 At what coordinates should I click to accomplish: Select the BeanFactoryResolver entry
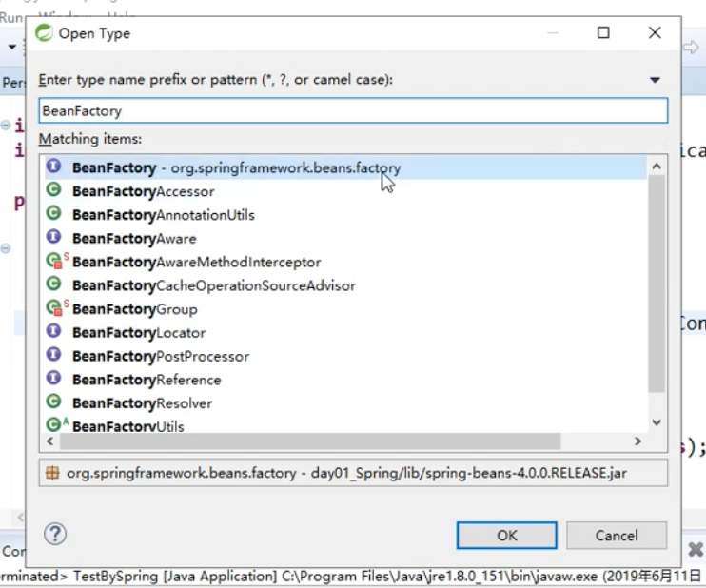(x=345, y=403)
